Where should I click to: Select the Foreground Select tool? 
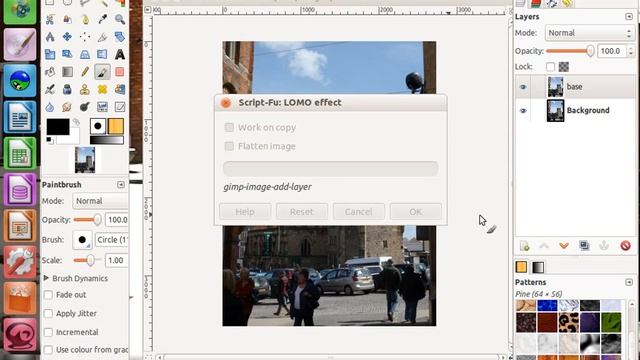[x=67, y=19]
